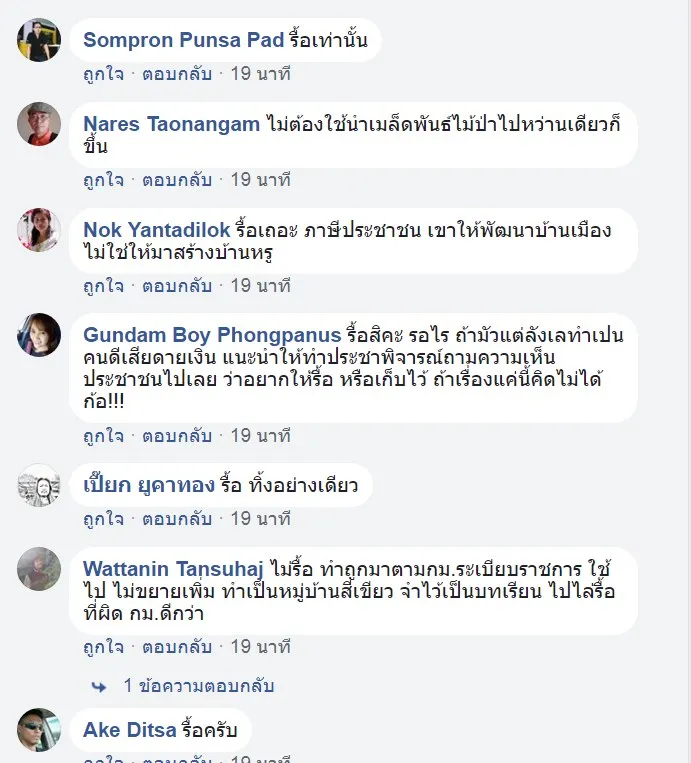The width and height of the screenshot is (691, 763).
Task: Click the reply arrow icon under Wattanin's comment
Action: click(98, 686)
